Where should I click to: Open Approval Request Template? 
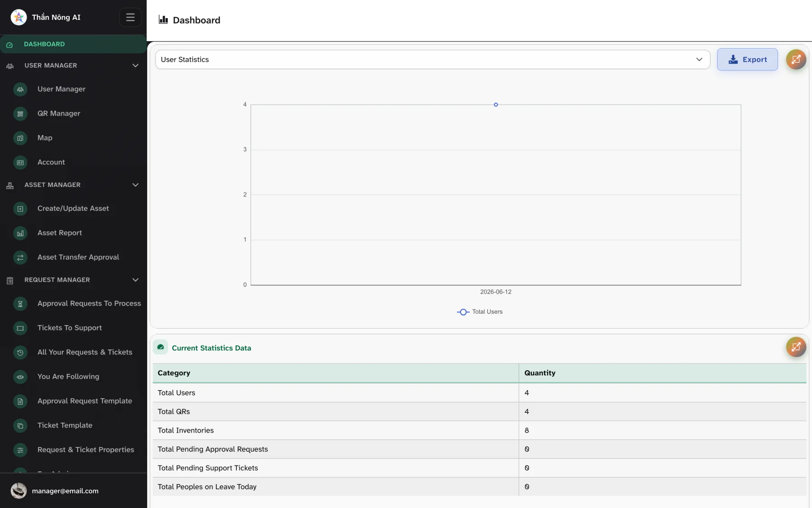[x=85, y=401]
